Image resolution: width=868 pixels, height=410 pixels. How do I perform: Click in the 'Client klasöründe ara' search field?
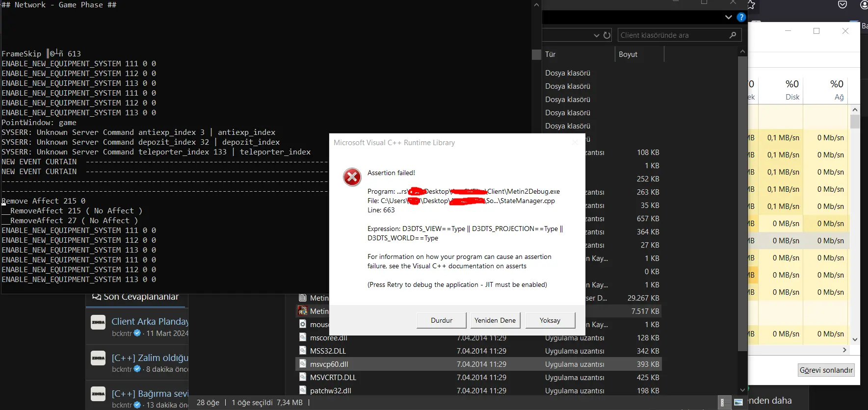coord(672,35)
